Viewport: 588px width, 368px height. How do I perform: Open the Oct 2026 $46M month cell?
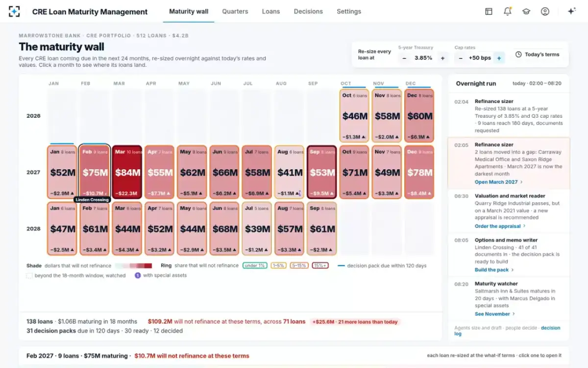click(x=354, y=116)
